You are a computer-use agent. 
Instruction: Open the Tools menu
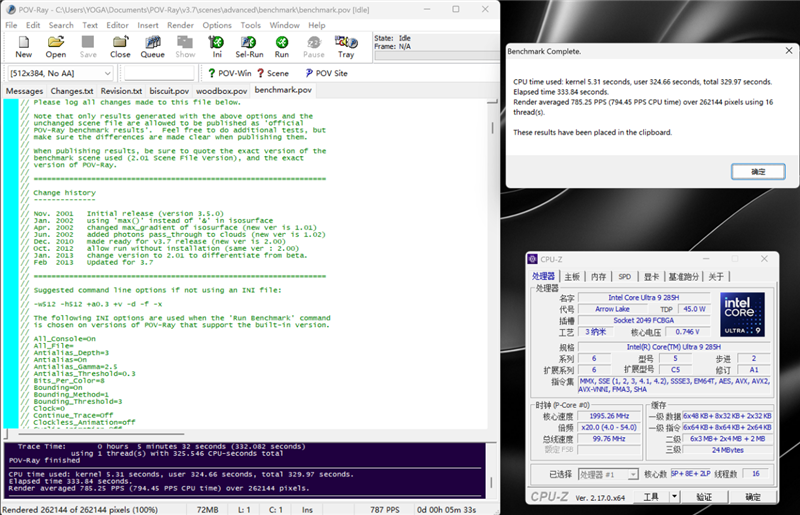(251, 25)
